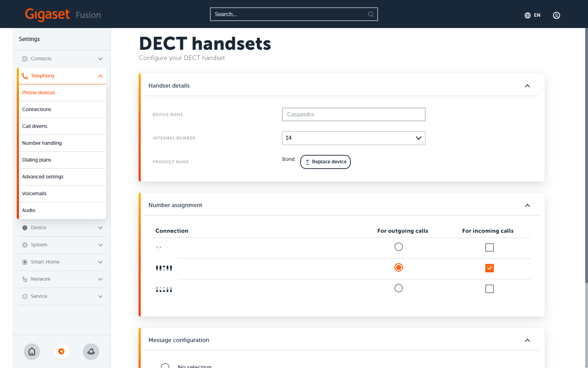Click the For outgoing calls column header

click(x=403, y=231)
